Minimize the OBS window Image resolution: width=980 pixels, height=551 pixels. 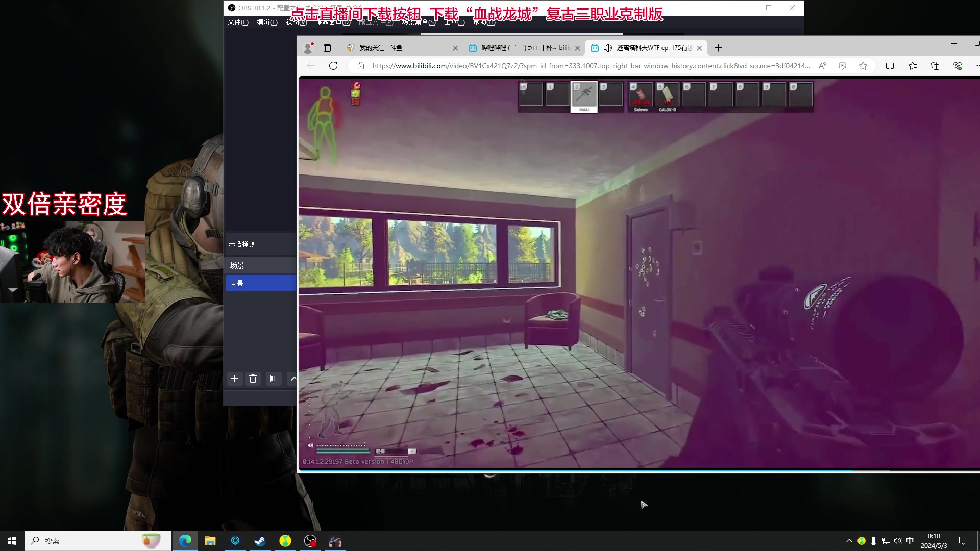(746, 8)
